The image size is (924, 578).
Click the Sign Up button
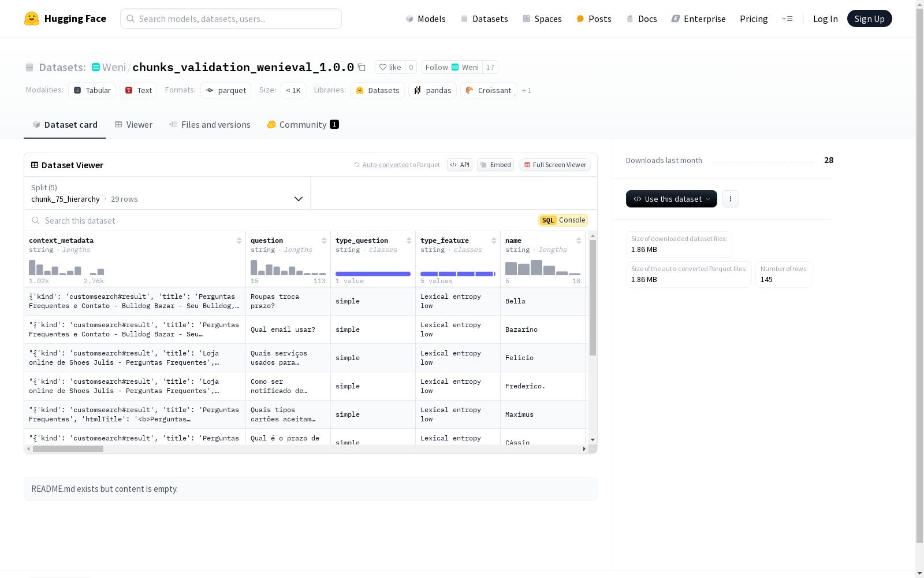pyautogui.click(x=870, y=18)
